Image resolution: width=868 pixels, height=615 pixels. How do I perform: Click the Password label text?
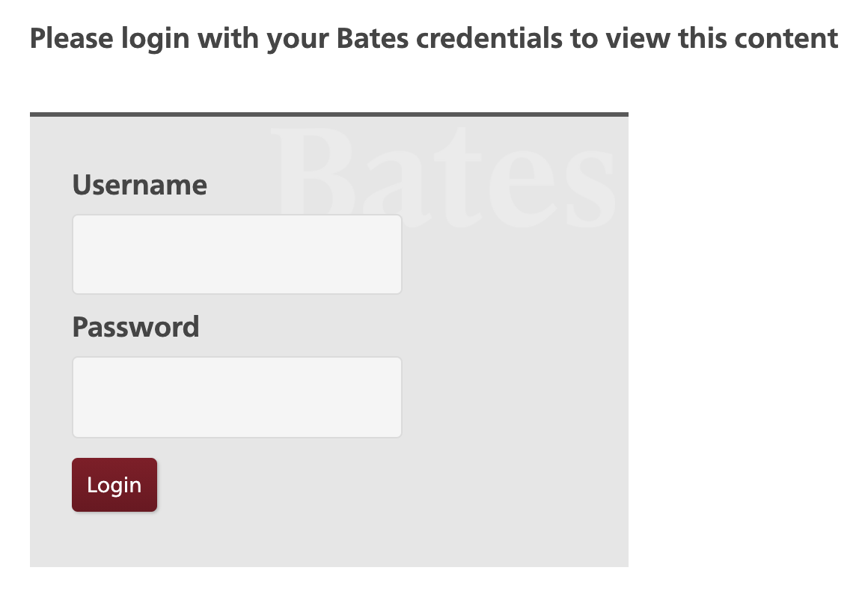(135, 326)
